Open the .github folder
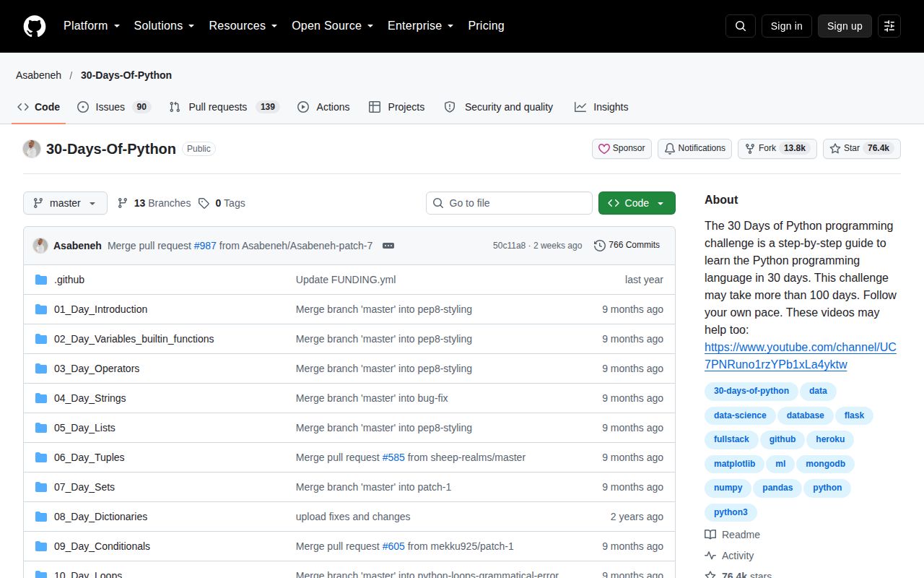 click(69, 280)
